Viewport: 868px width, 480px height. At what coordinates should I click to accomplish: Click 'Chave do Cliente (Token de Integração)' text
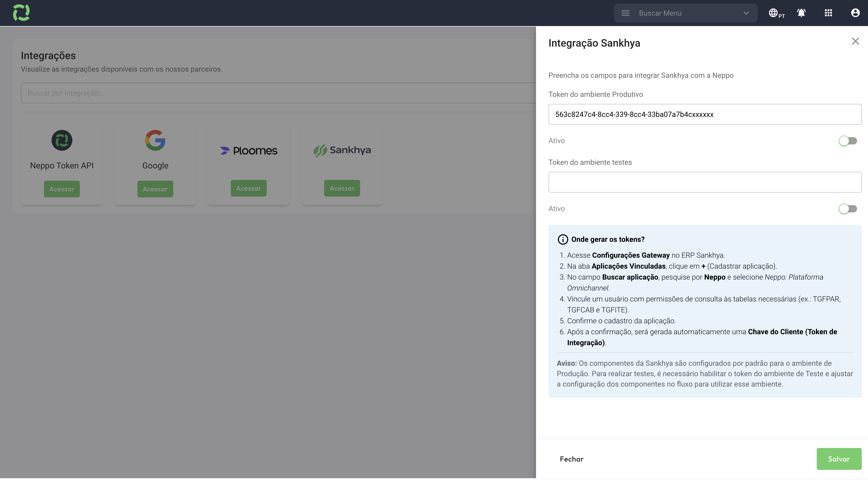coord(702,337)
